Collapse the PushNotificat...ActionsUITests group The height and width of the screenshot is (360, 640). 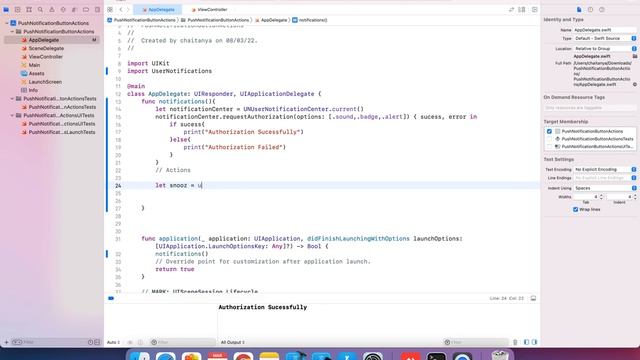point(12,116)
